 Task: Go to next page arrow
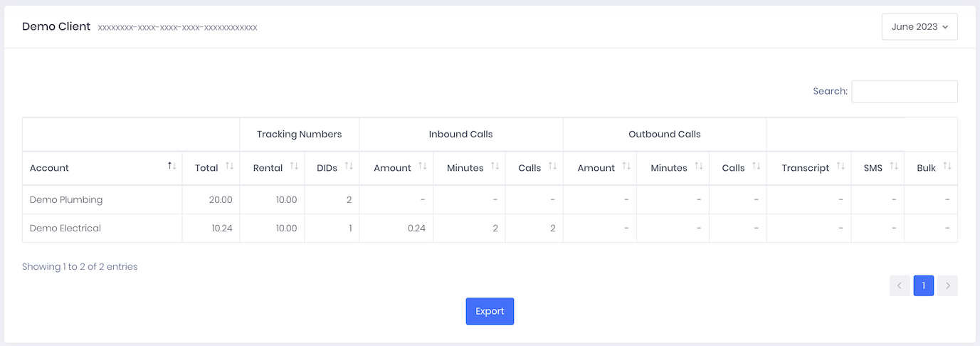947,285
